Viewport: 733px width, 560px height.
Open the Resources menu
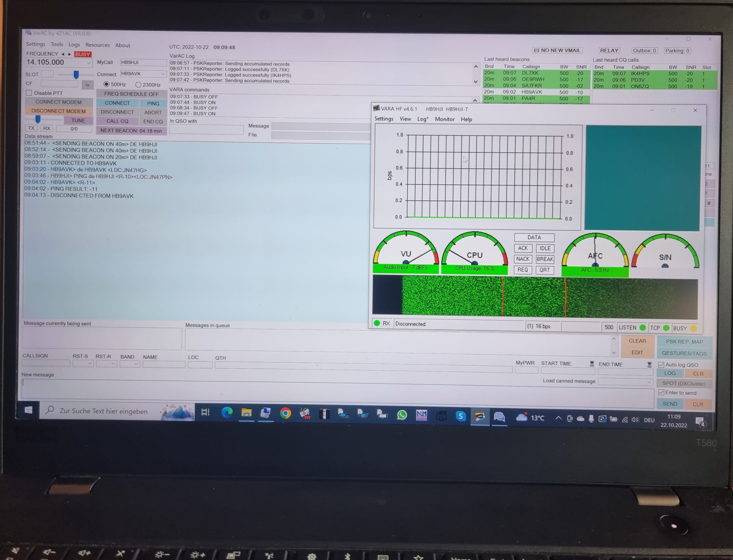[x=97, y=45]
